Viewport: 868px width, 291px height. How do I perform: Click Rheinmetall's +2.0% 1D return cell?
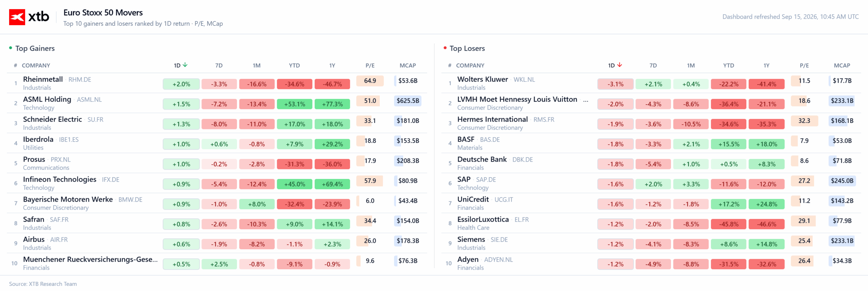tap(181, 84)
